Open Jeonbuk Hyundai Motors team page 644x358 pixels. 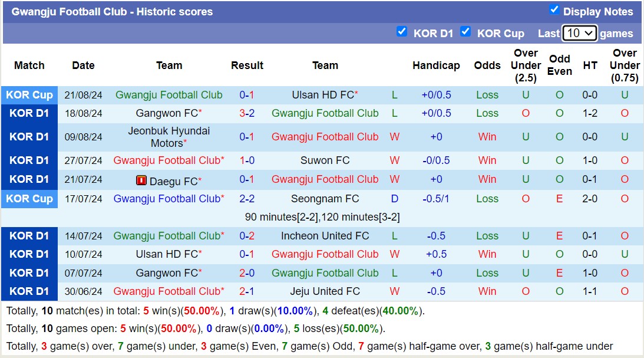[169, 137]
